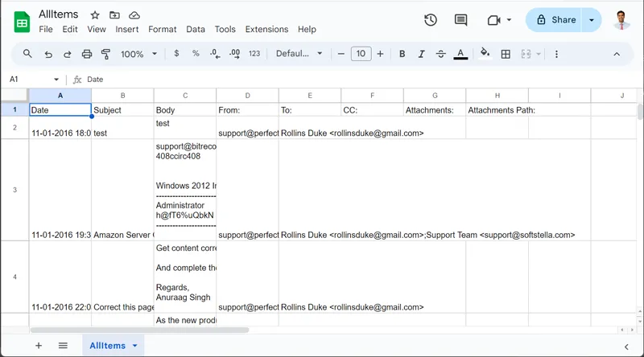
Task: Toggle strikethrough text formatting
Action: click(441, 54)
